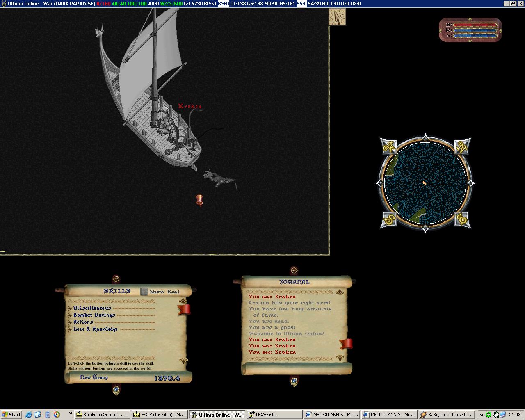Switch to '3. Kryštof - Know th...' taskbar item

447,415
